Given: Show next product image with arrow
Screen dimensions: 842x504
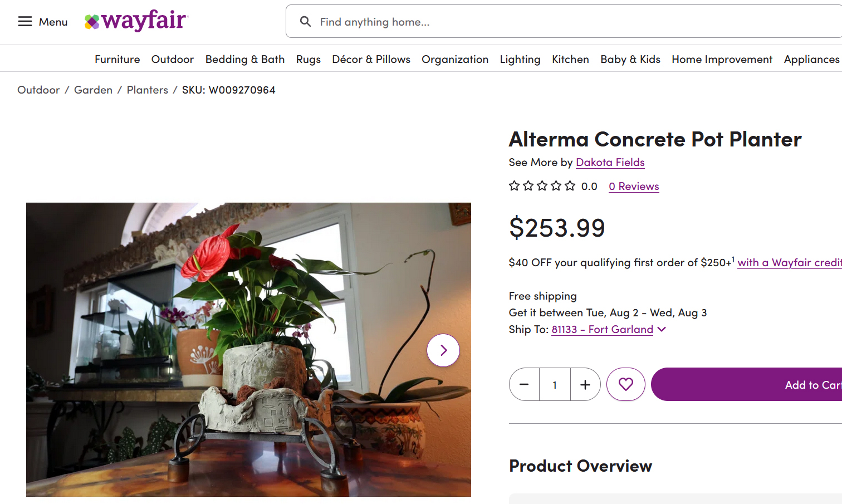Looking at the screenshot, I should [x=443, y=350].
